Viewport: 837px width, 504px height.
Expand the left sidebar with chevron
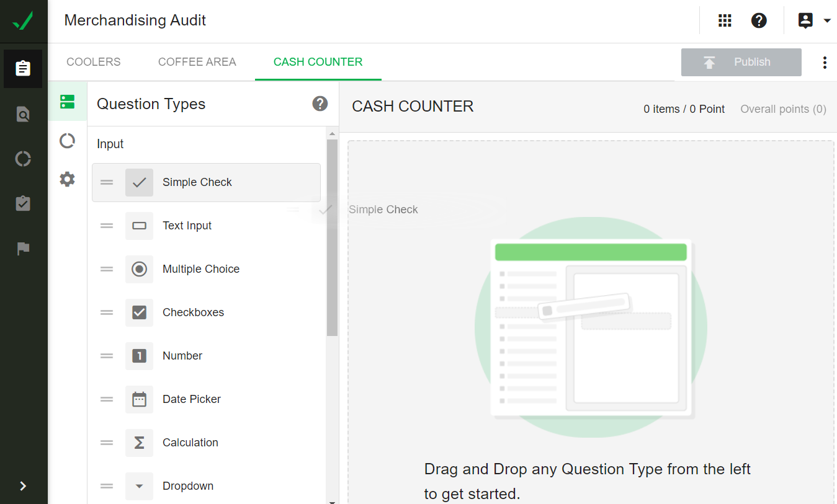pos(23,486)
